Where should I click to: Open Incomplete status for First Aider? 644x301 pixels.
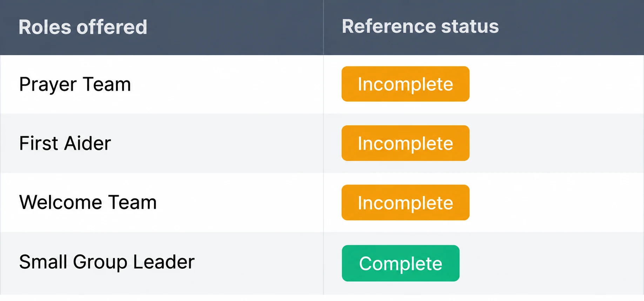pos(405,143)
